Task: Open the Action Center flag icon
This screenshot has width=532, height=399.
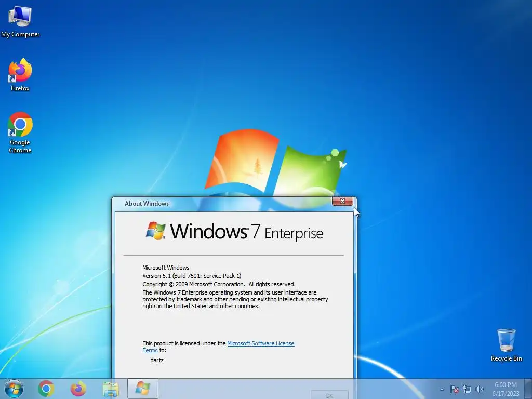Action: (454, 389)
